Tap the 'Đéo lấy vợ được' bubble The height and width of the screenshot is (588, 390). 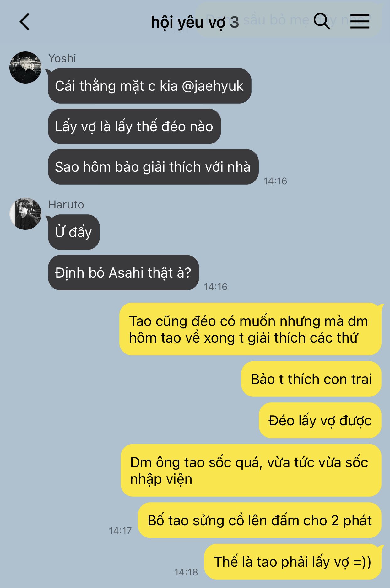[x=320, y=421]
